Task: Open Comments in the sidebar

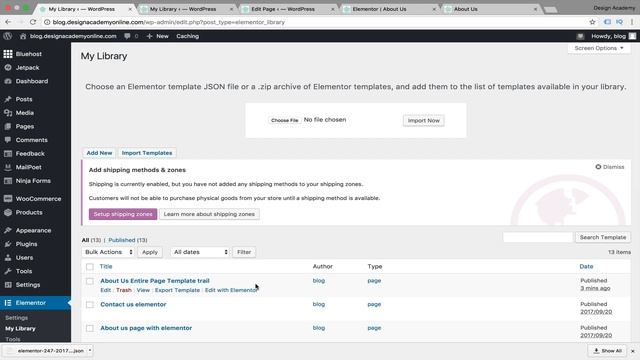Action: (31, 140)
